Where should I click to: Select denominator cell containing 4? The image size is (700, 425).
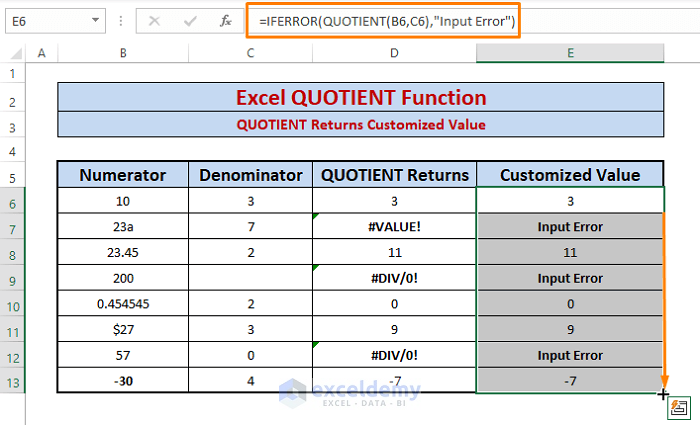coord(250,381)
